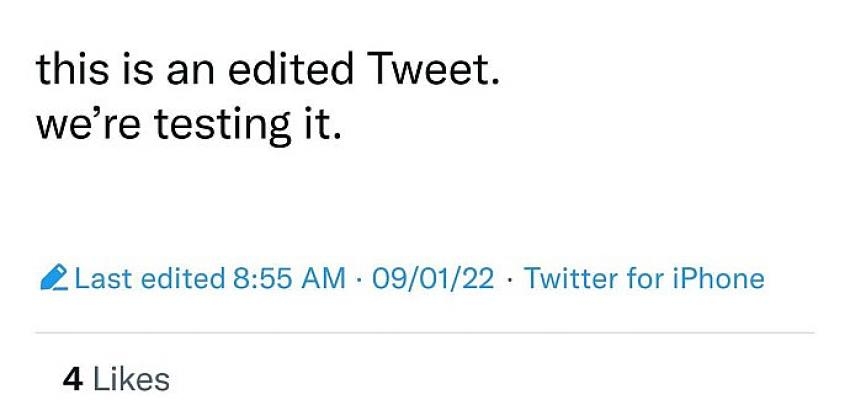Screen dimensions: 850x400
Task: View the 4 Likes list
Action: (116, 379)
